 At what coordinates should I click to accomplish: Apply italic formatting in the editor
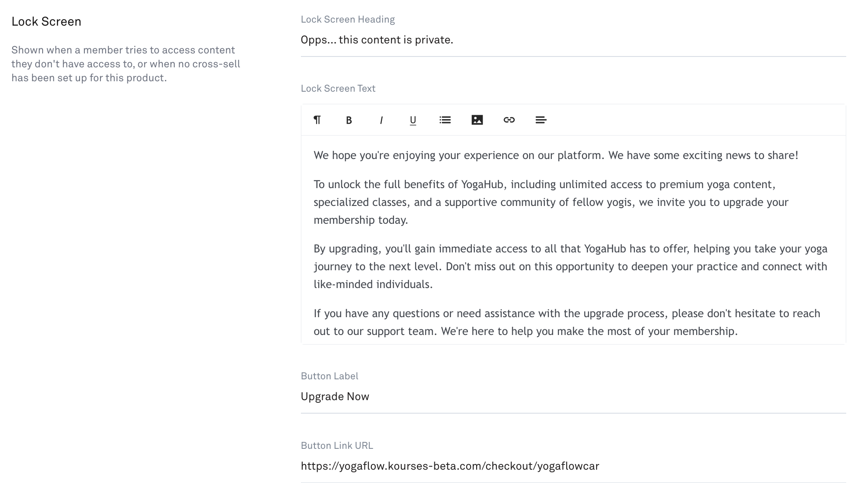click(381, 120)
